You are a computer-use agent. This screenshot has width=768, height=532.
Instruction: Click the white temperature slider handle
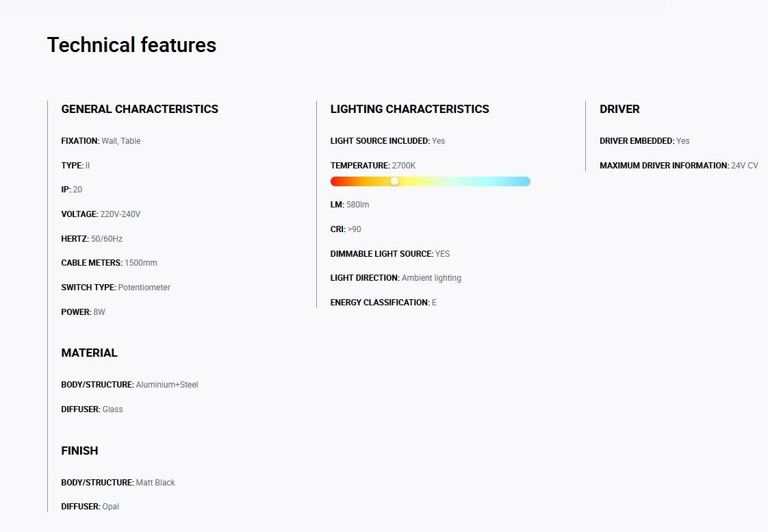[395, 181]
